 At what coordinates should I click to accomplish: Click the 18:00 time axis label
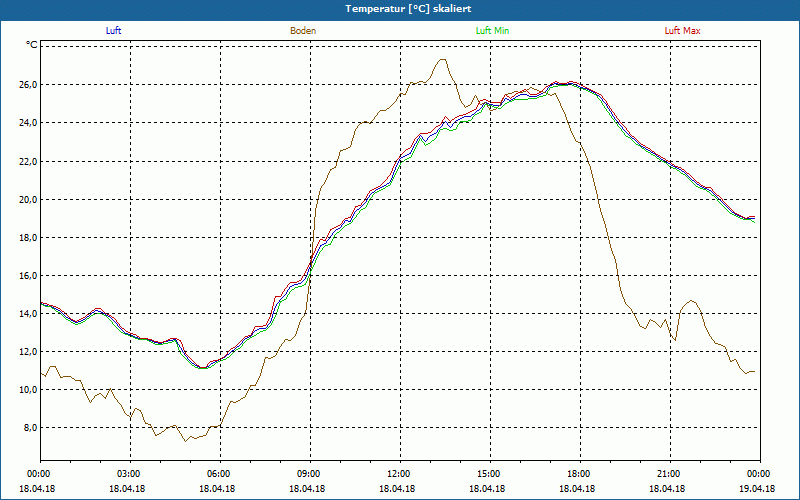pos(580,474)
